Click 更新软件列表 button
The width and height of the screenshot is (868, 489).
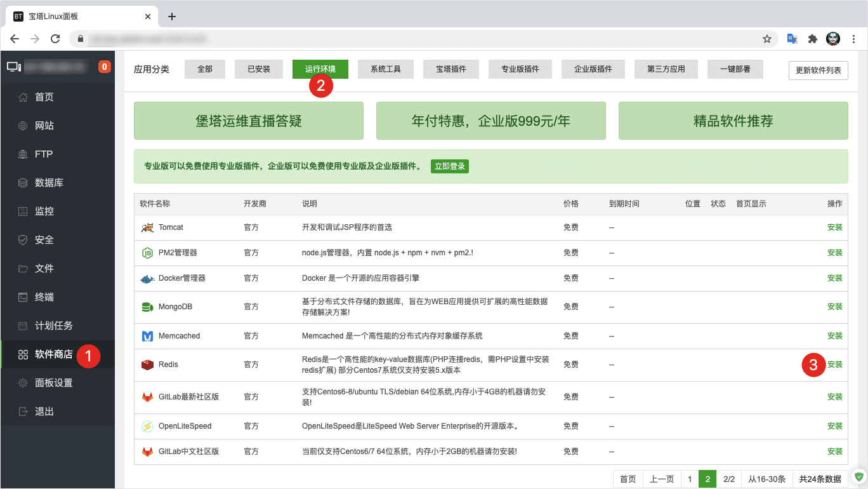[819, 70]
